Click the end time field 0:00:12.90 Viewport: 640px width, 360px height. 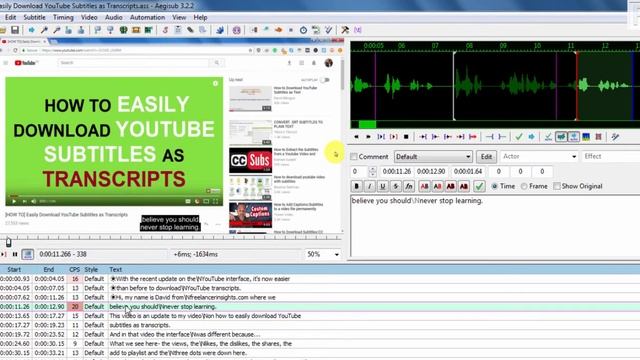tap(431, 172)
